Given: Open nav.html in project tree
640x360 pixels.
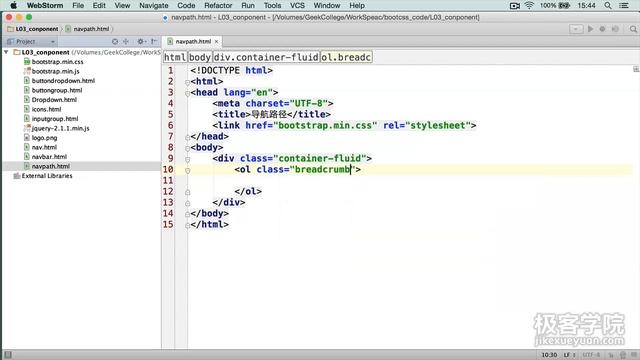Looking at the screenshot, I should coord(44,147).
